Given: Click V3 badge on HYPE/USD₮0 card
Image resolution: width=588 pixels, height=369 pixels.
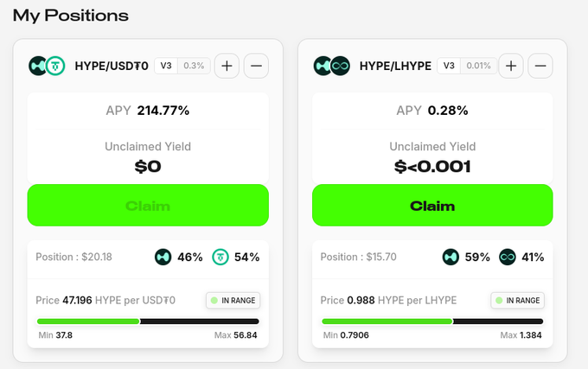Looking at the screenshot, I should (166, 66).
